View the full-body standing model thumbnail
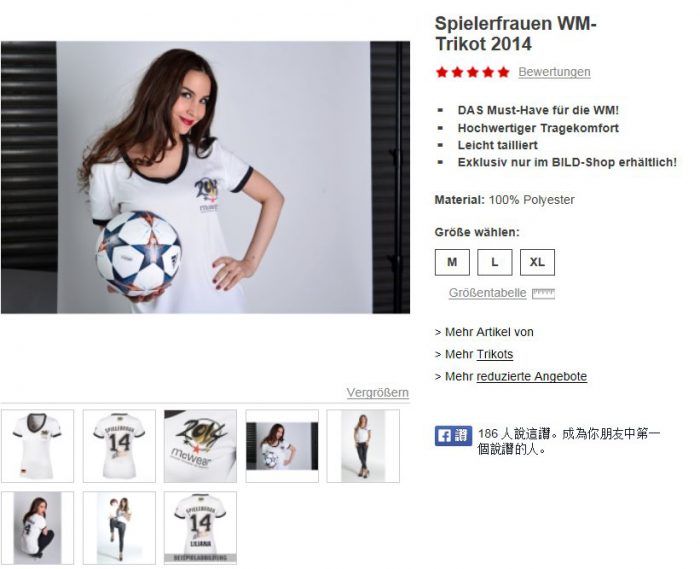Screen dimensions: 700x569 click(363, 446)
